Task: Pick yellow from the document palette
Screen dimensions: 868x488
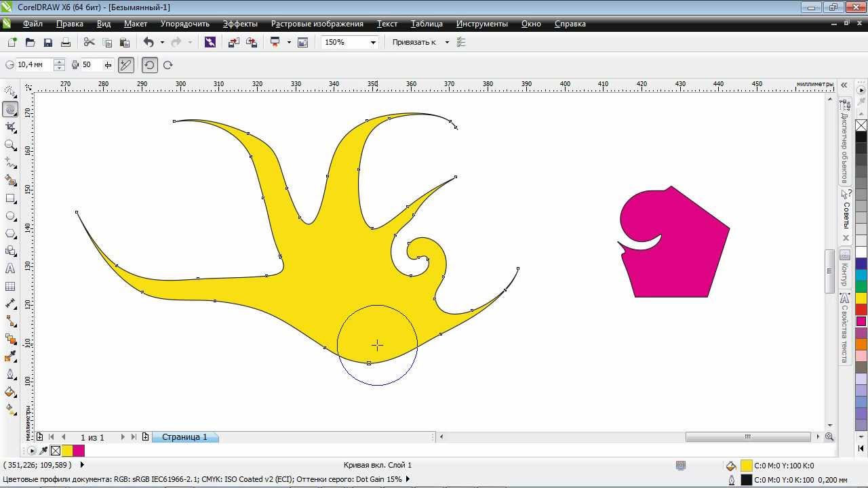Action: pyautogui.click(x=67, y=451)
